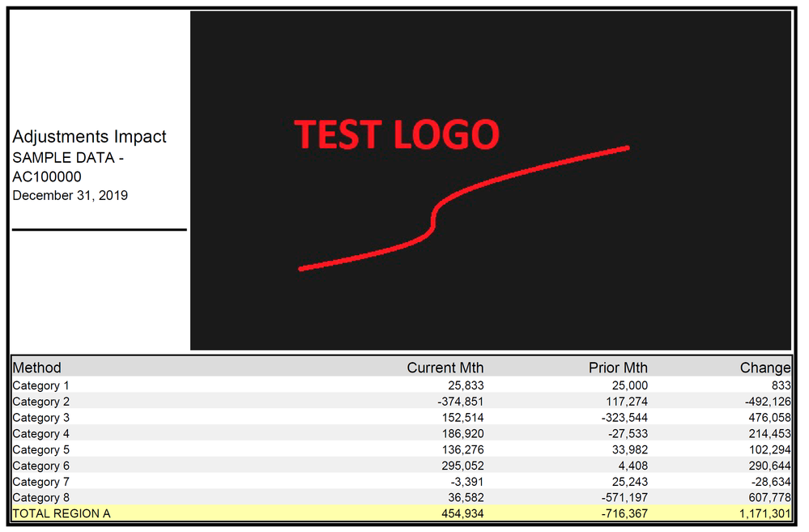Click the 'TOTAL REGION A' row label
This screenshot has width=809, height=532.
click(x=62, y=513)
